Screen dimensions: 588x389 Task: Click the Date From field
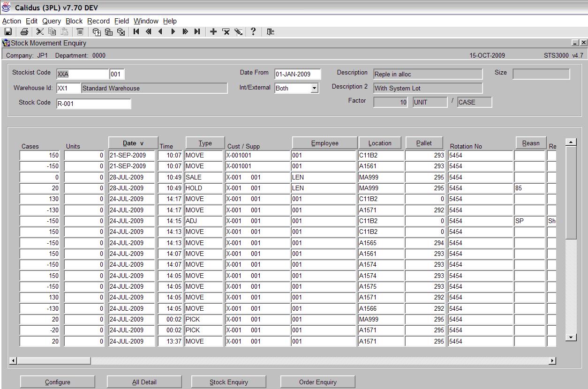coord(298,74)
